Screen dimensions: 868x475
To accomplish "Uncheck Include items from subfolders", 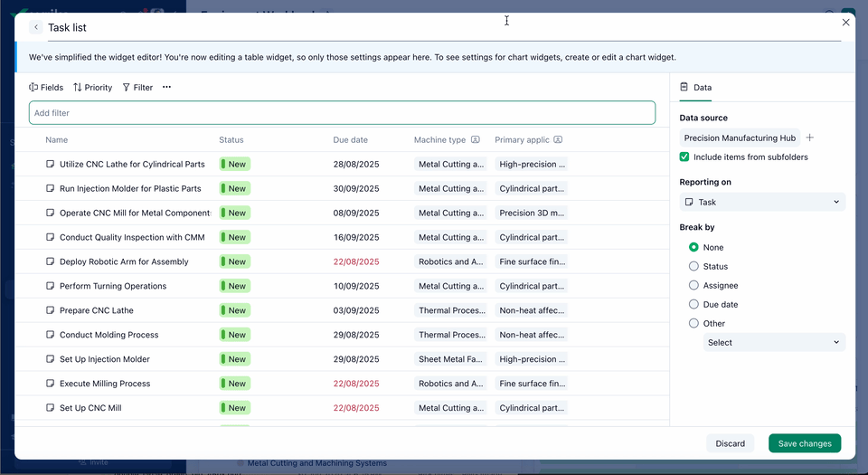I will (685, 157).
